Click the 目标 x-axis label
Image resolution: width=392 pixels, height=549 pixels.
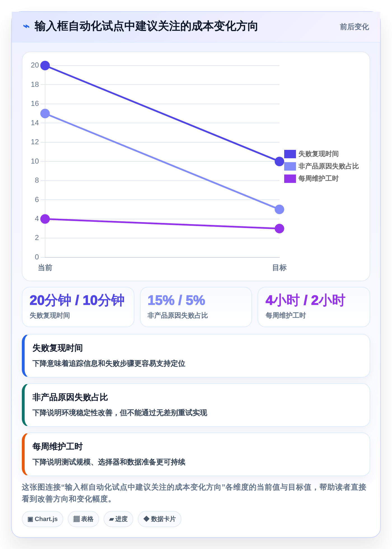click(x=279, y=268)
